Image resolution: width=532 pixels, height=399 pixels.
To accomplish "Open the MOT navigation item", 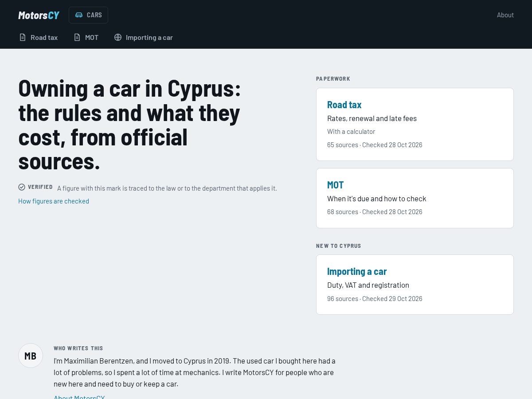I will click(86, 37).
